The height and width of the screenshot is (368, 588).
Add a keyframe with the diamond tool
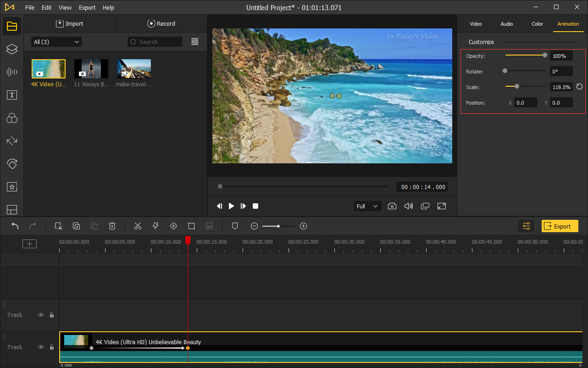(x=173, y=226)
